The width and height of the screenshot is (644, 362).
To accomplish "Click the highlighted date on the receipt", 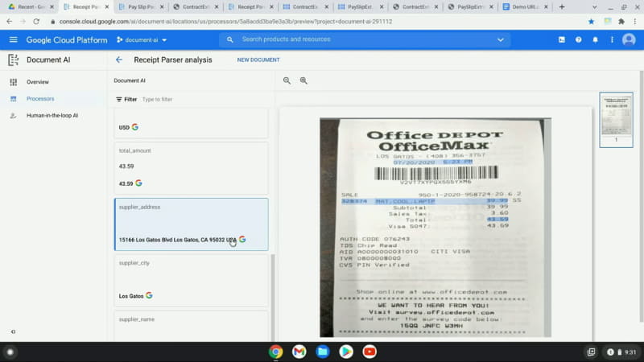I will point(432,162).
